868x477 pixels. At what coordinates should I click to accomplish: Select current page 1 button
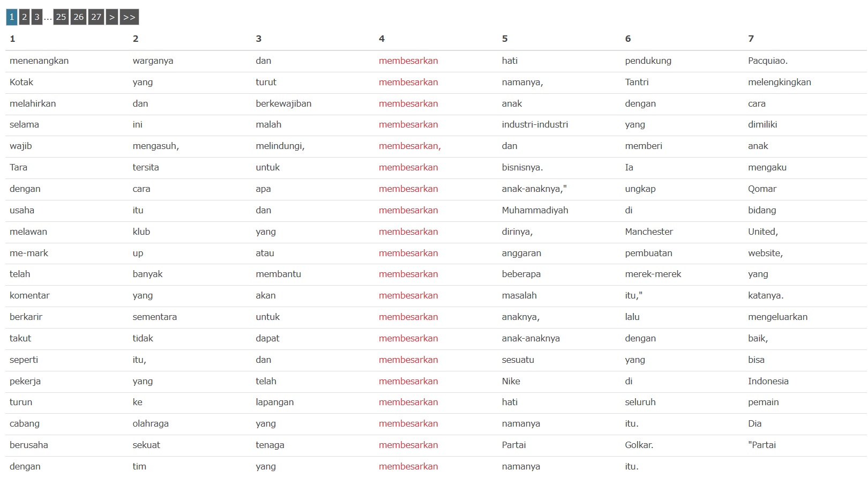coord(11,17)
